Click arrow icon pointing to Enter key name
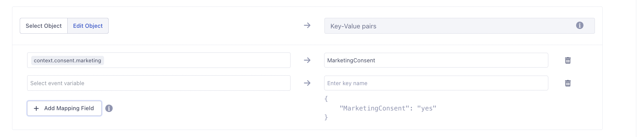The width and height of the screenshot is (644, 137). click(307, 83)
